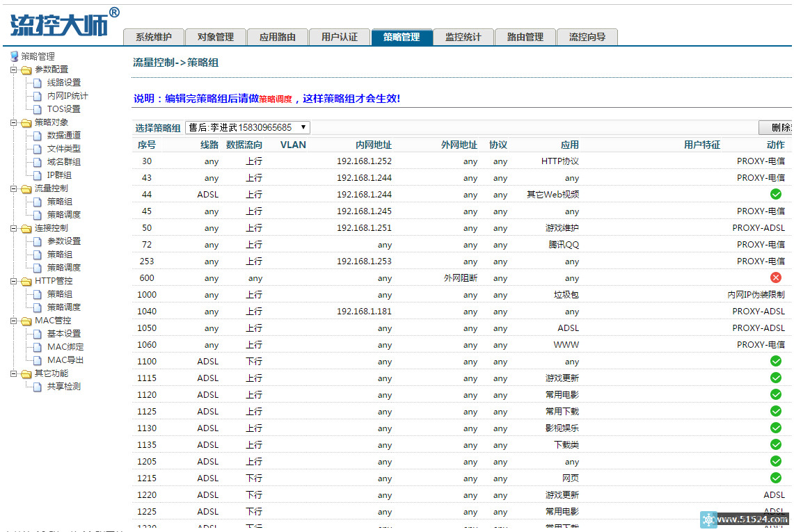Click the green check icon in row 1215
Viewport: 794px width, 532px height.
point(776,478)
